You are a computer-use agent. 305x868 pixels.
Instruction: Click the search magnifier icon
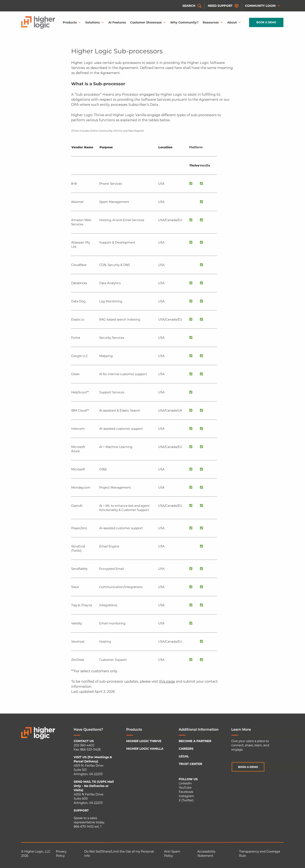[199, 6]
